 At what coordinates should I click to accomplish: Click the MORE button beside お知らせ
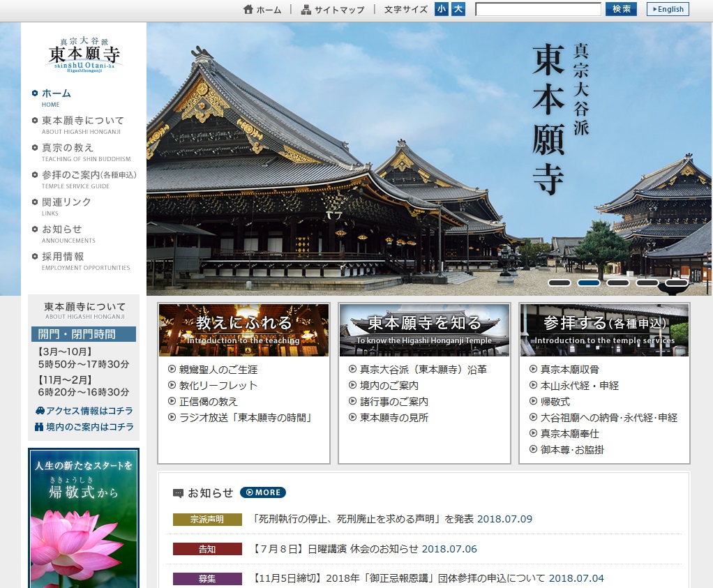coord(263,492)
